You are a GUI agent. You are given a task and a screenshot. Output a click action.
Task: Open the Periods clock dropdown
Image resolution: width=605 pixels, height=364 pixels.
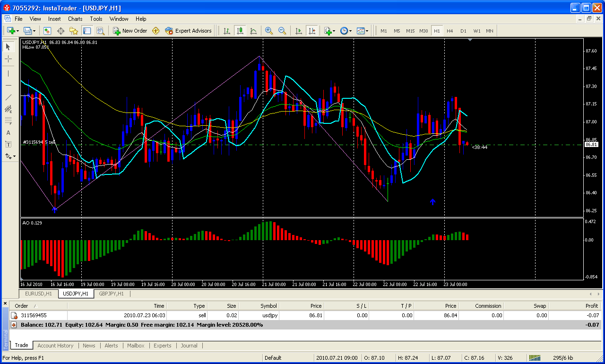346,31
